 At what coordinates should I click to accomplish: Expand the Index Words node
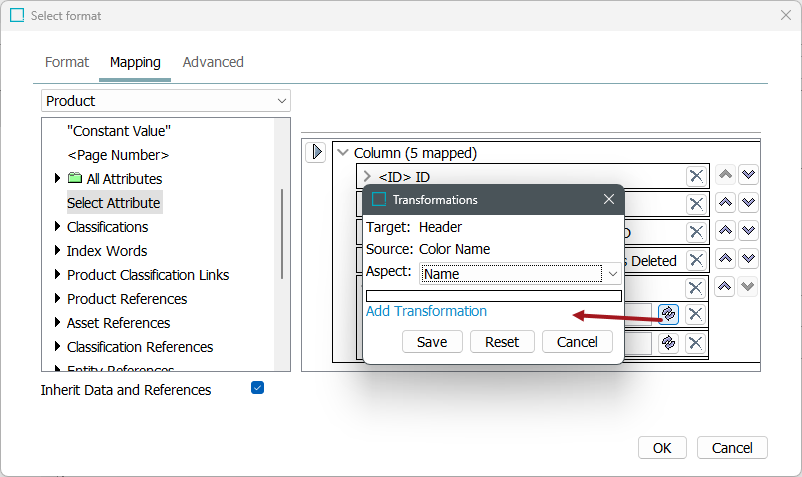pyautogui.click(x=57, y=250)
